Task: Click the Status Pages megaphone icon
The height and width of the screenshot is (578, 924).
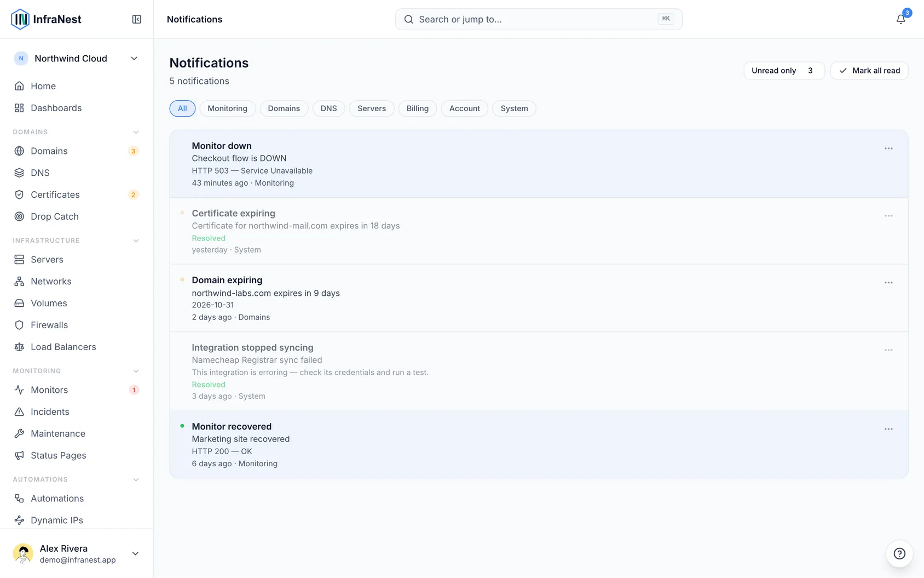Action: [19, 455]
